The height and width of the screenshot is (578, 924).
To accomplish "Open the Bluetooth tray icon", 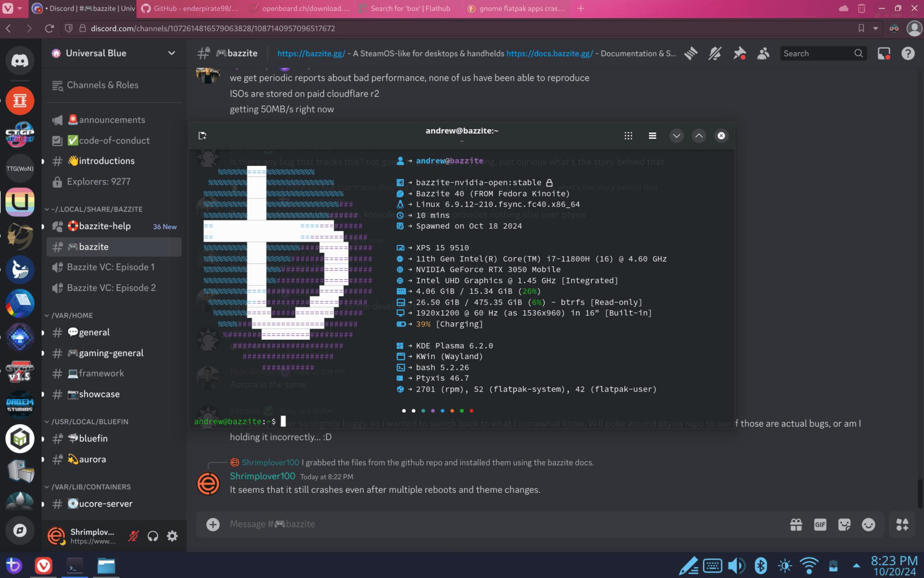I will click(x=761, y=566).
